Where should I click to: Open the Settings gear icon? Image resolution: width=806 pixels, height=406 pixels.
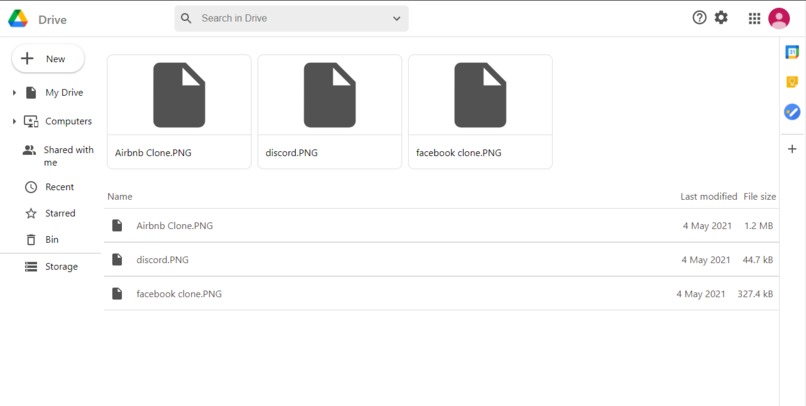click(x=721, y=18)
